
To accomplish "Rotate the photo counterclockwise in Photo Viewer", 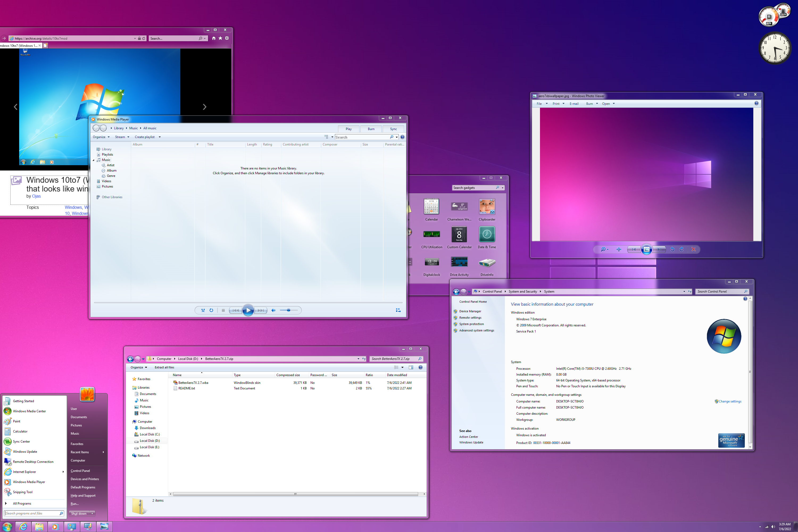I will click(x=672, y=250).
